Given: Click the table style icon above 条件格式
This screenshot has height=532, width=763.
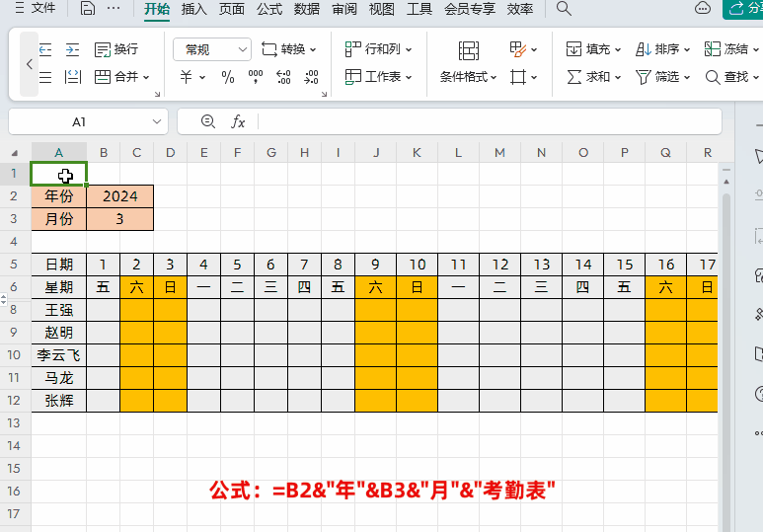Looking at the screenshot, I should coord(469,50).
